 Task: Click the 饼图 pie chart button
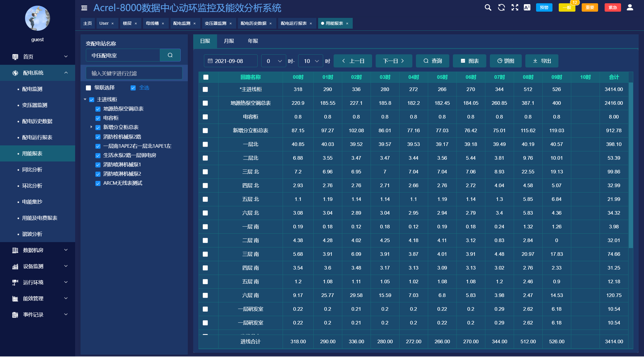pos(506,61)
